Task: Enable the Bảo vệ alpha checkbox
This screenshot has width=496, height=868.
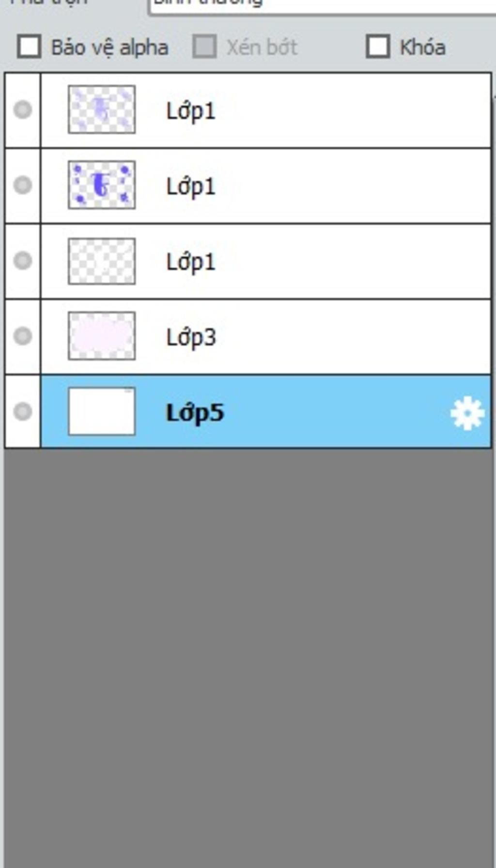Action: tap(29, 47)
